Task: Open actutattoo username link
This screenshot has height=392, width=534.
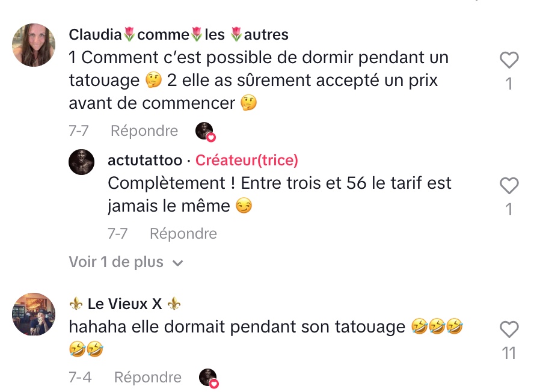Action: (145, 160)
